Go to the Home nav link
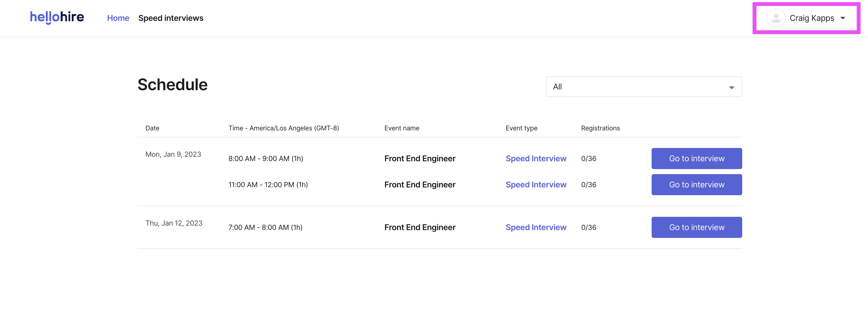The image size is (868, 309). [x=118, y=18]
